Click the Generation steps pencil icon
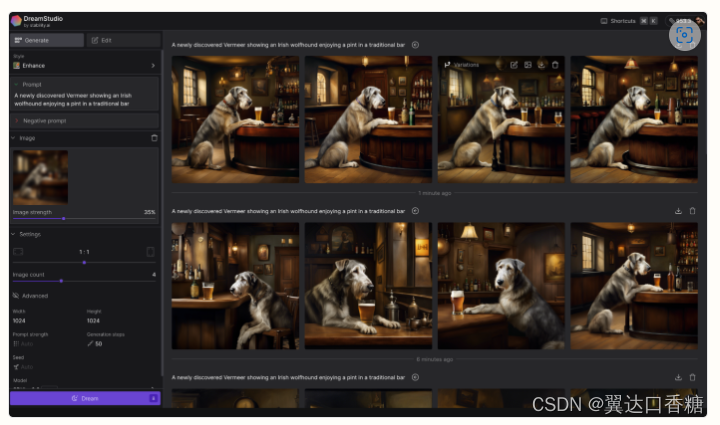The height and width of the screenshot is (425, 720). click(90, 344)
